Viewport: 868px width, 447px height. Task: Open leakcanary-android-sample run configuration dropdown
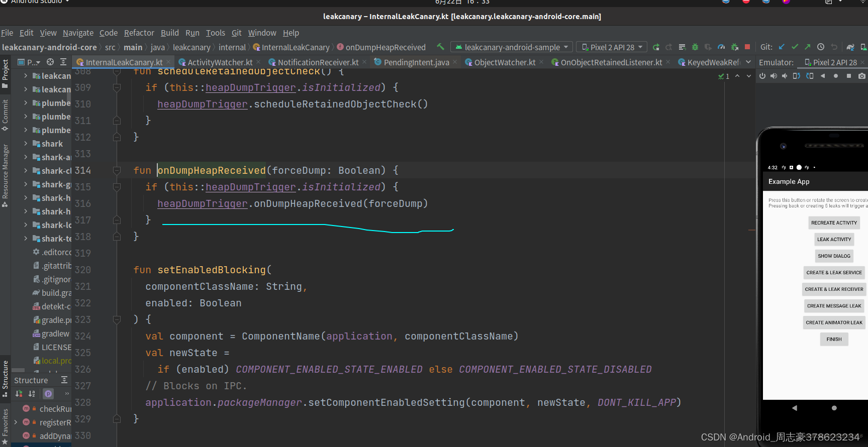click(512, 47)
